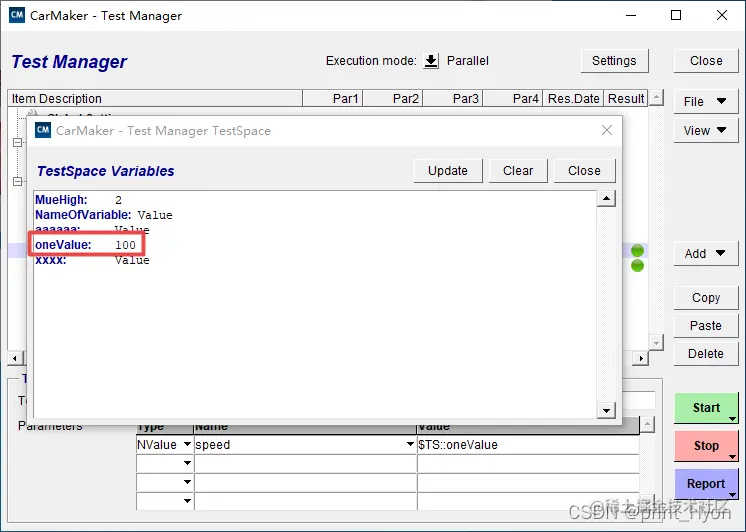The width and height of the screenshot is (746, 532).
Task: Open the File menu dropdown
Action: coord(706,101)
